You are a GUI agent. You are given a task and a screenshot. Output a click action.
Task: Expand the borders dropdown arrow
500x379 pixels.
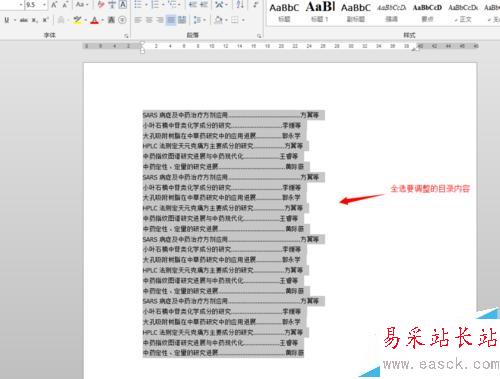243,20
